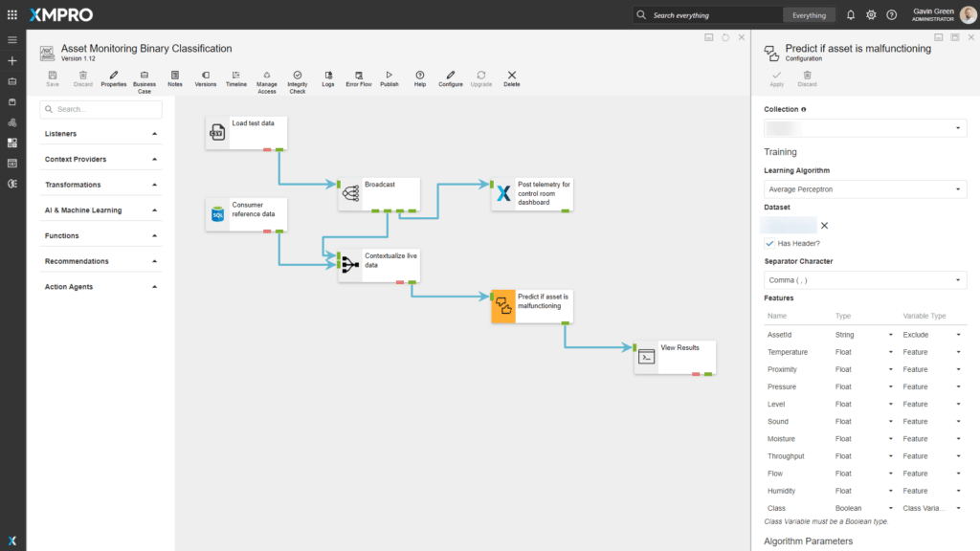Toggle the Has Header checkbox
The image size is (980, 551).
tap(769, 243)
